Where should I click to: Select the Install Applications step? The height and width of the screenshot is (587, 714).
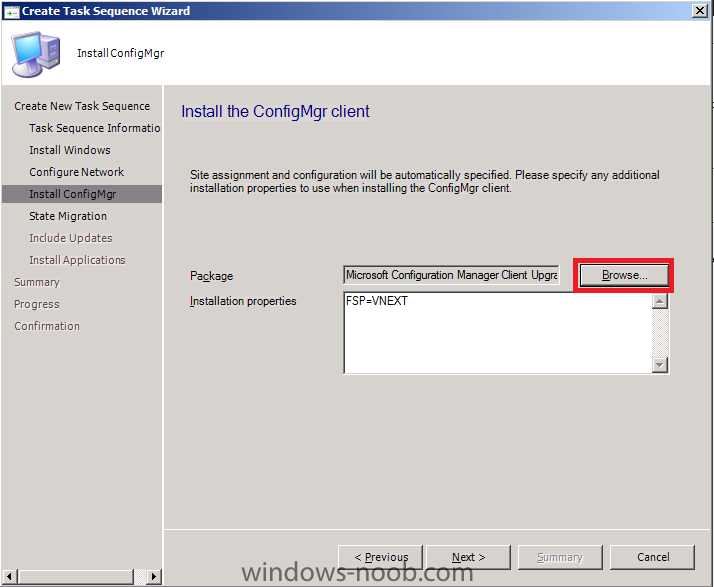click(77, 260)
